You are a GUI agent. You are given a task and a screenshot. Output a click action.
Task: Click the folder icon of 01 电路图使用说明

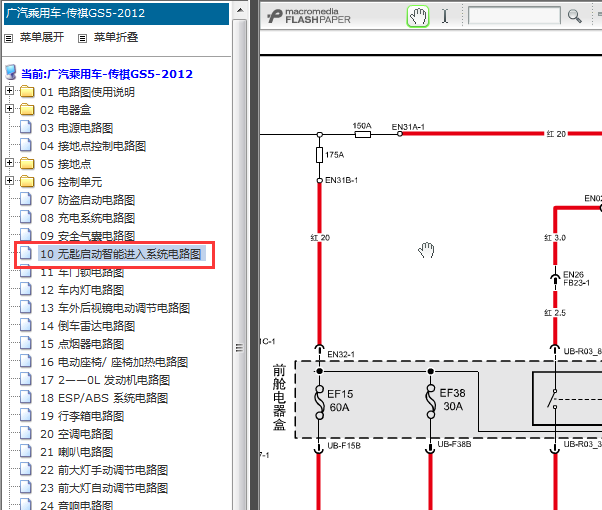[26, 91]
